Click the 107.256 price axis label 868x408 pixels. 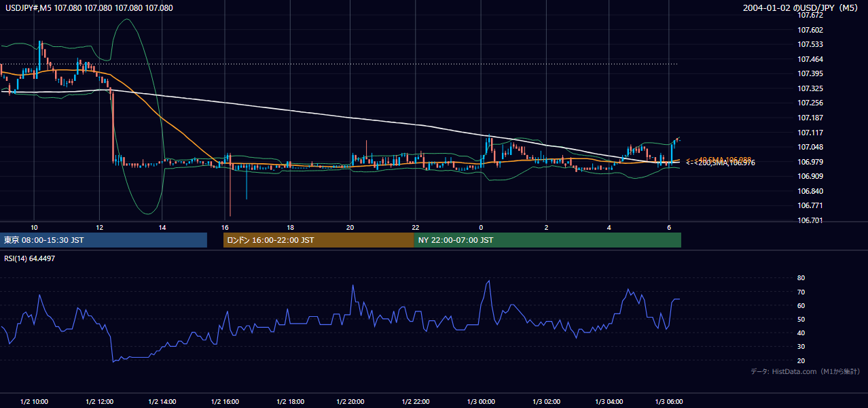coord(810,103)
